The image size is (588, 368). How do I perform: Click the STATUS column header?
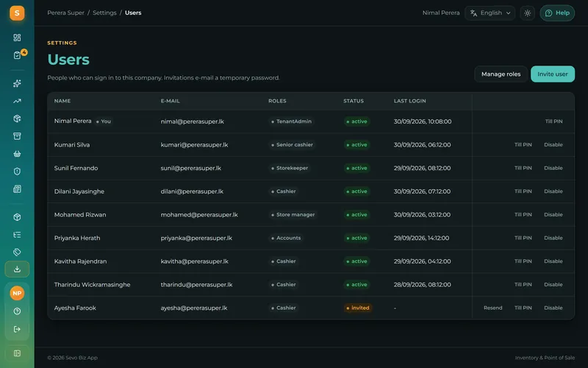[x=354, y=101]
